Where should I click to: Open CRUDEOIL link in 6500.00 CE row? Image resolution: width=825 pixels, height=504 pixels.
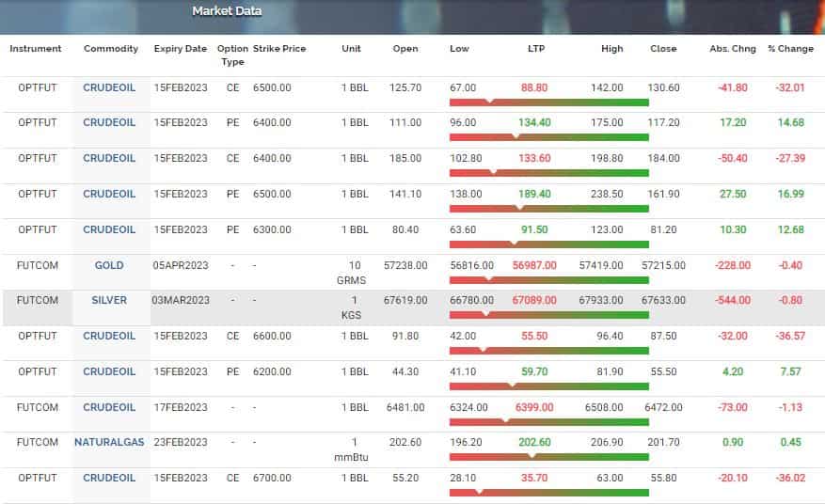pos(109,87)
